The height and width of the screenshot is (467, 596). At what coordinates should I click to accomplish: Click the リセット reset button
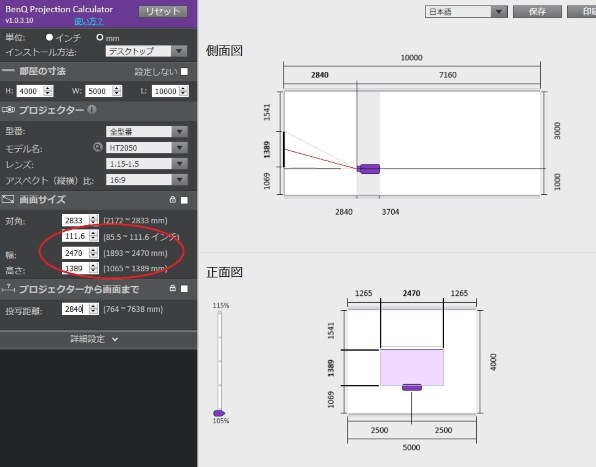[x=163, y=11]
